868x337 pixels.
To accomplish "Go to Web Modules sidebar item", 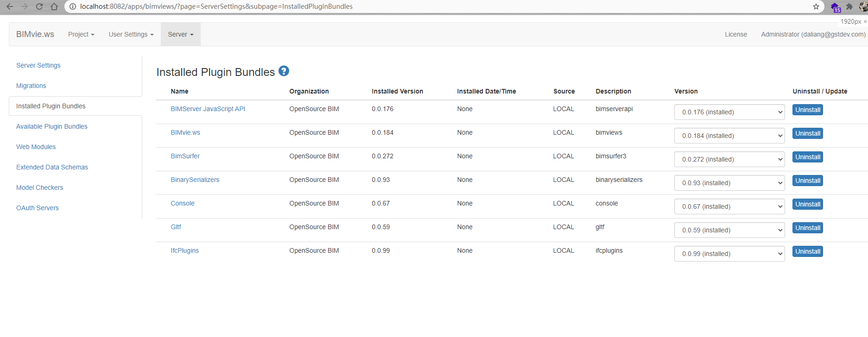I will point(36,147).
